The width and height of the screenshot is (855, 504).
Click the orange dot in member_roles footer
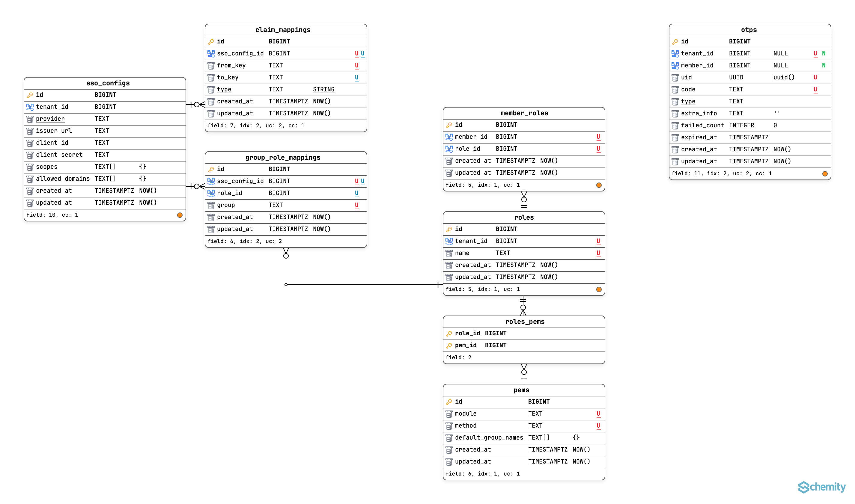[x=599, y=185]
